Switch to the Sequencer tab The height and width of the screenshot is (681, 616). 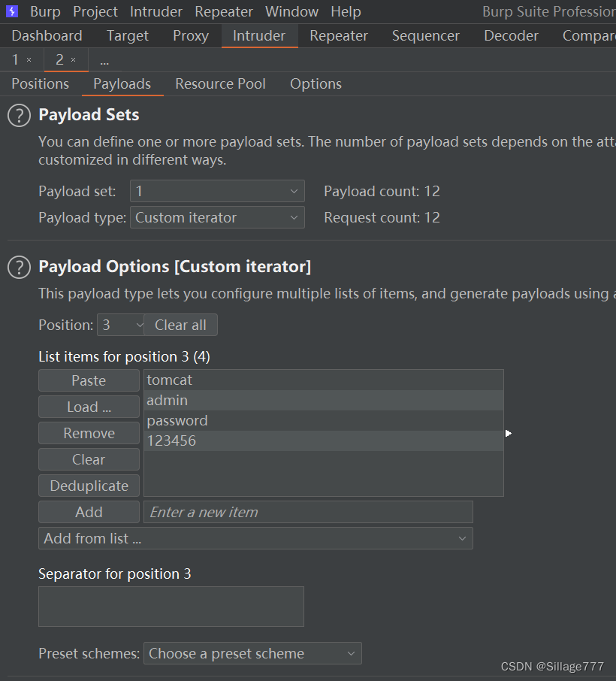(x=425, y=35)
